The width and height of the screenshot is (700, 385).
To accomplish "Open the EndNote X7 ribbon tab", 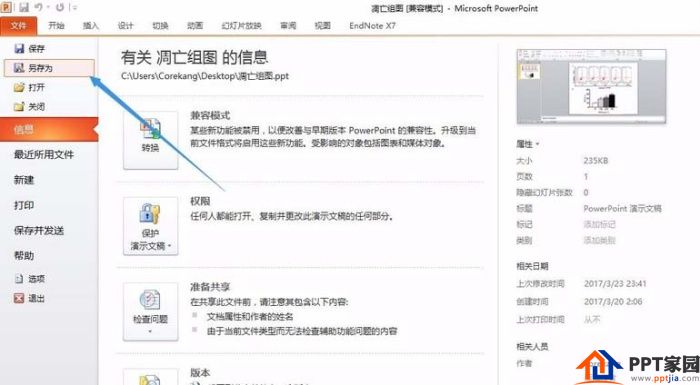I will click(372, 25).
